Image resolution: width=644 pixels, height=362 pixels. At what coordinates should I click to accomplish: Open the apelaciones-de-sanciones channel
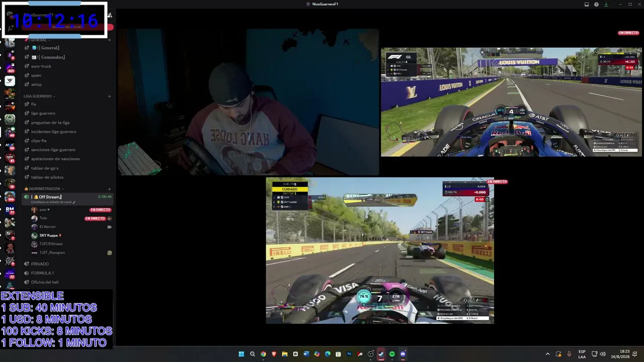[67, 159]
